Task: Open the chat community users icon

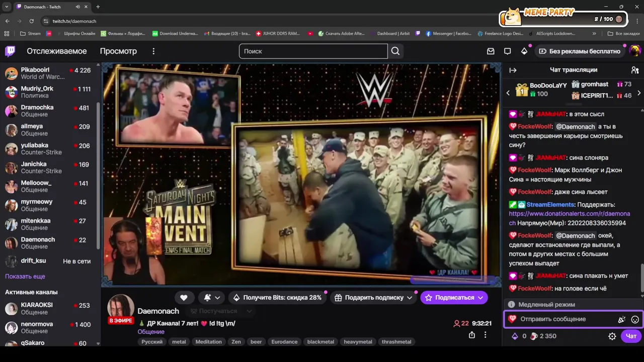Action: [x=635, y=70]
